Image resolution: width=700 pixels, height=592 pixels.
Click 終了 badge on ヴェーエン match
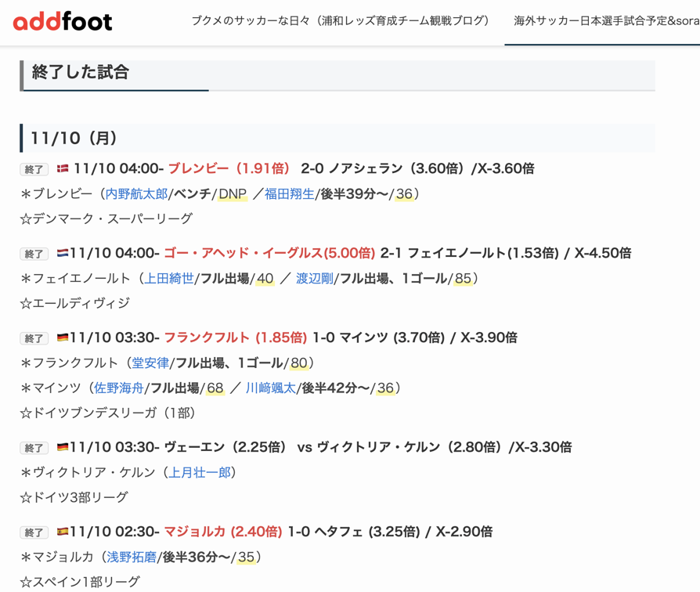34,447
